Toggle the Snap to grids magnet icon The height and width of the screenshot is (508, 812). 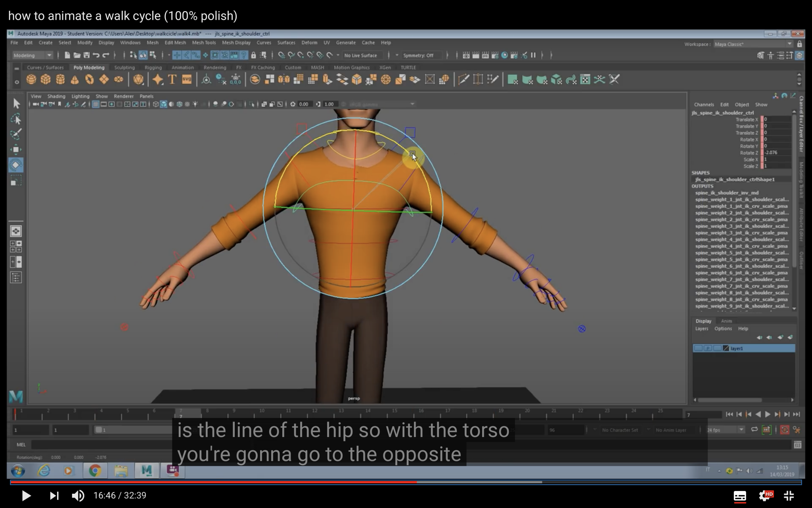282,55
